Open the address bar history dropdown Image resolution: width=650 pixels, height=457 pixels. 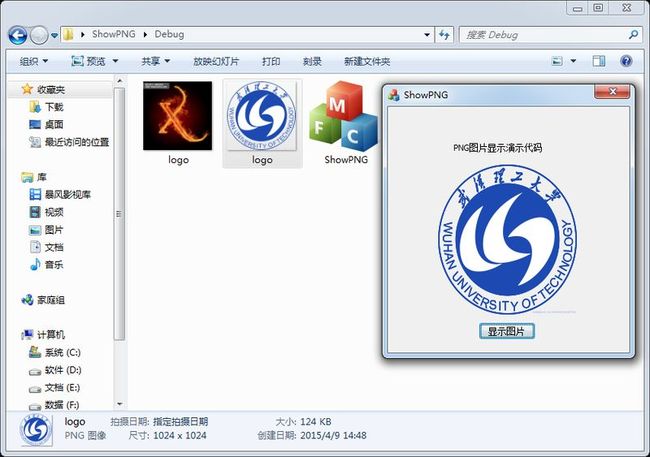(427, 35)
